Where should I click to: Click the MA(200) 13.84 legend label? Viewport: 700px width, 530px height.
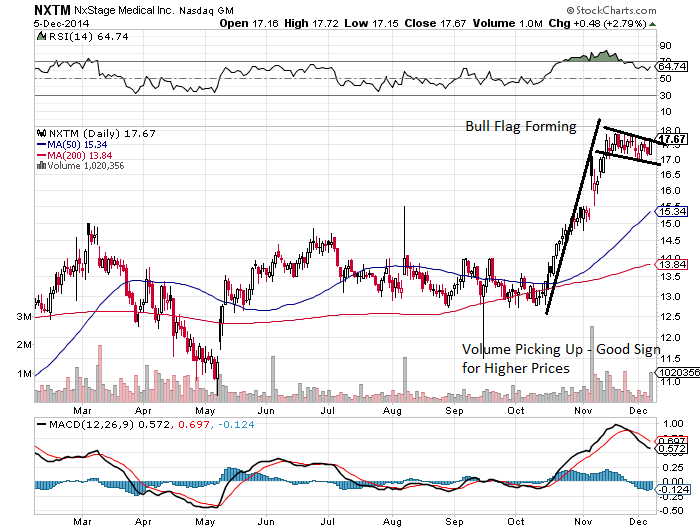pos(80,155)
